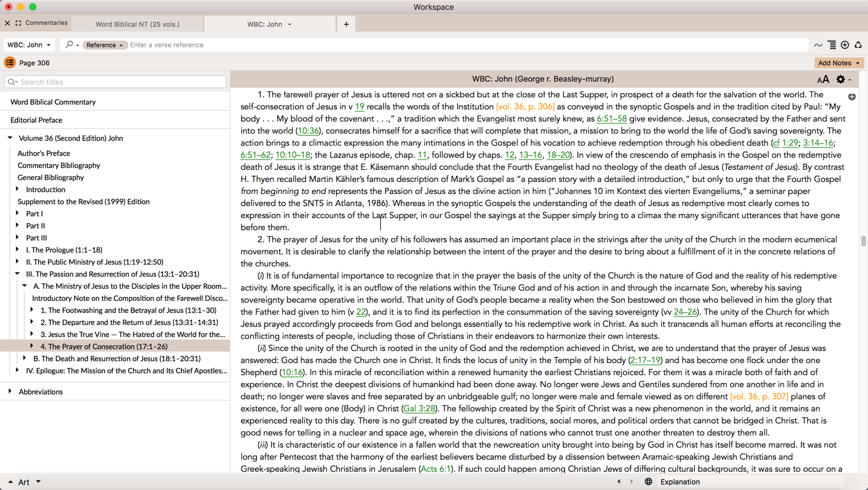Click the circled plus icon in toolbar
The height and width of the screenshot is (490, 868).
pyautogui.click(x=845, y=45)
